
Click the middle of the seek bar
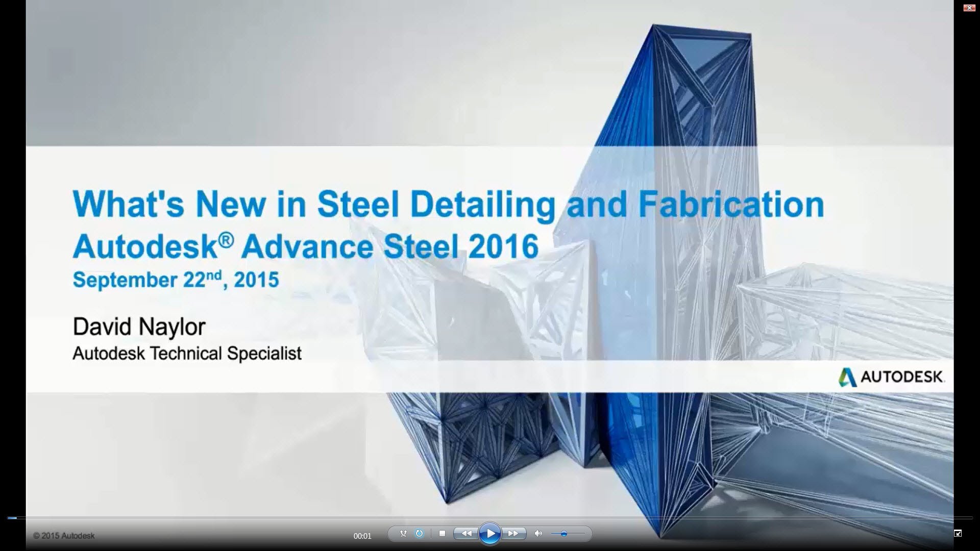490,518
